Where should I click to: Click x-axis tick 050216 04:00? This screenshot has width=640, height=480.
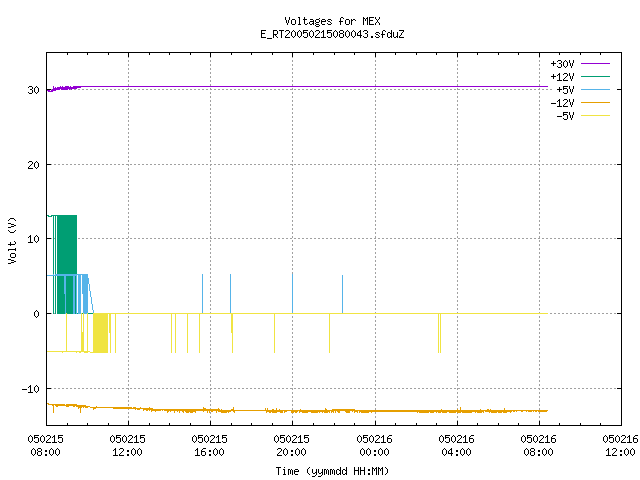pos(457,446)
